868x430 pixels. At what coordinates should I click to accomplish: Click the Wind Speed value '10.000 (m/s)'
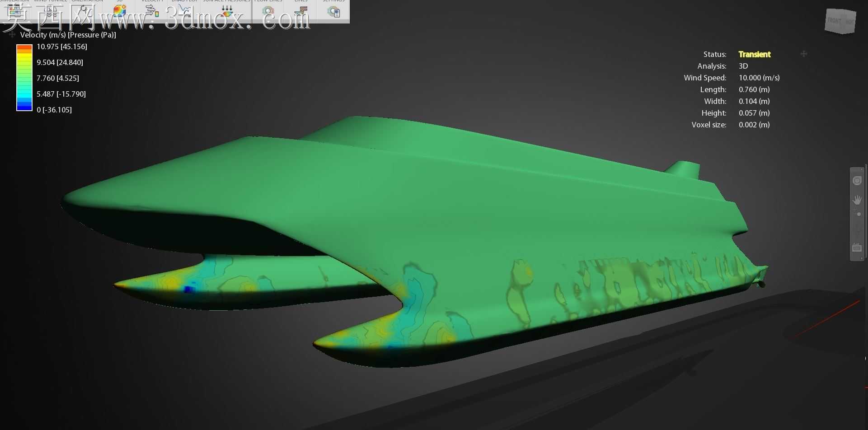click(x=759, y=78)
